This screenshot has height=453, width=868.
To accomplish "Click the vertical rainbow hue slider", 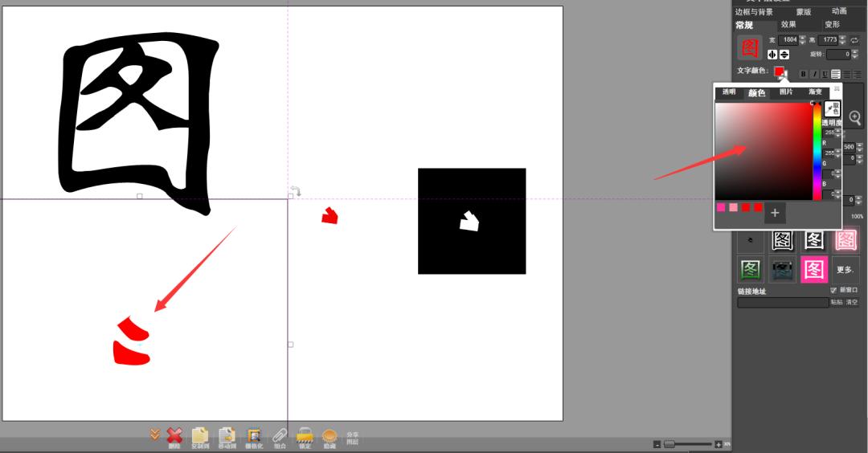I will pos(817,151).
